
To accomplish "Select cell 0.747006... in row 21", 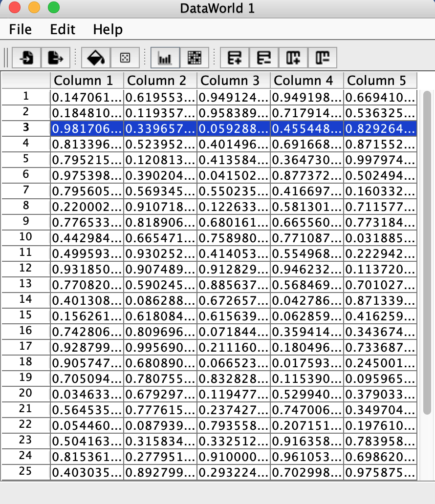I will [307, 410].
